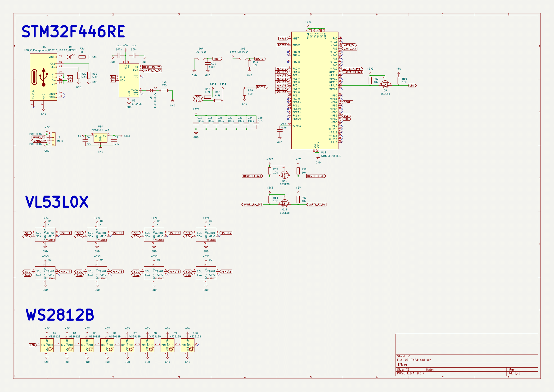Select the NRST label near SW4

tap(217, 59)
